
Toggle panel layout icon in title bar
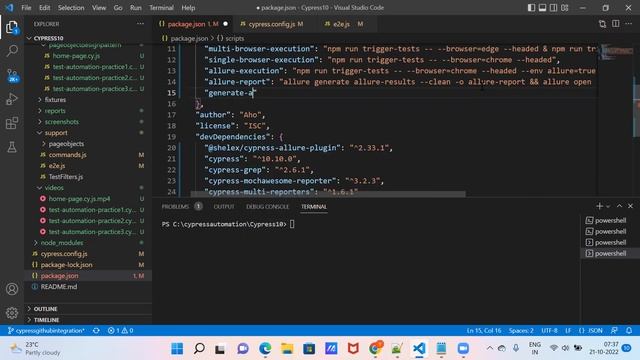542,8
